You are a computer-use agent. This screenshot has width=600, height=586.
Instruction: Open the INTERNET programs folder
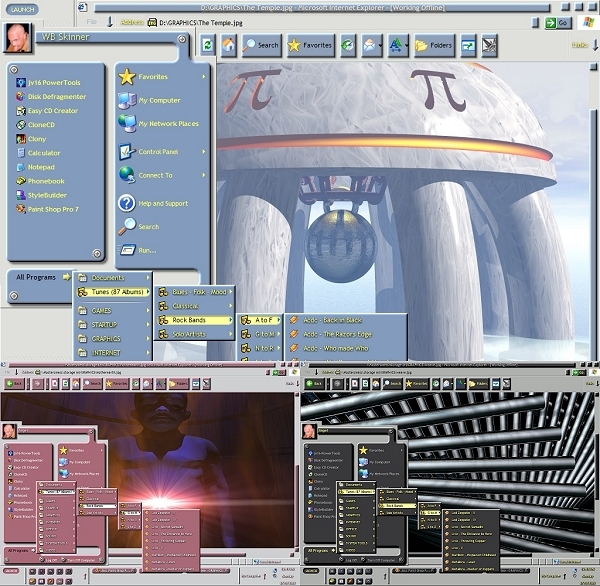click(x=113, y=353)
